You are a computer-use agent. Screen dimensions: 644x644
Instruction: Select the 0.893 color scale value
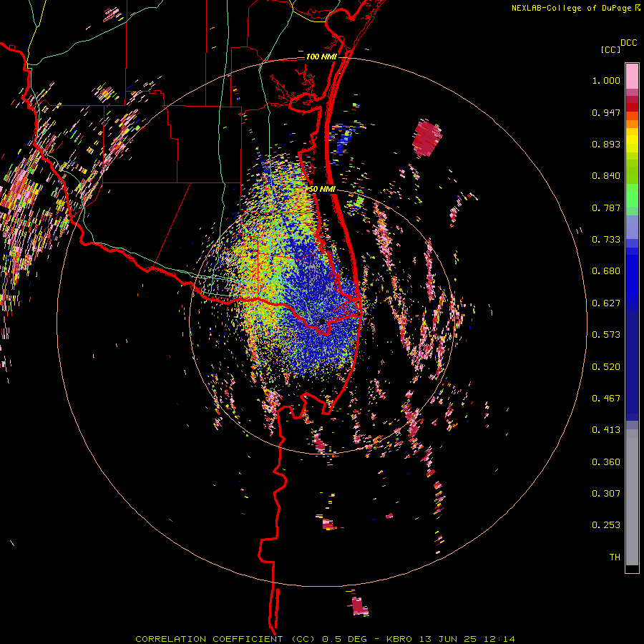pyautogui.click(x=606, y=144)
